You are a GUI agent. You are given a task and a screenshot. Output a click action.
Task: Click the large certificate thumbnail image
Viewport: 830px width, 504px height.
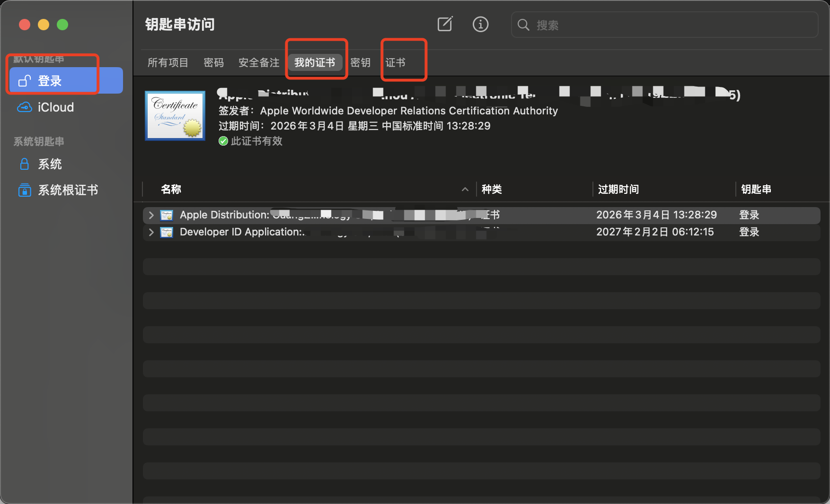coord(175,116)
